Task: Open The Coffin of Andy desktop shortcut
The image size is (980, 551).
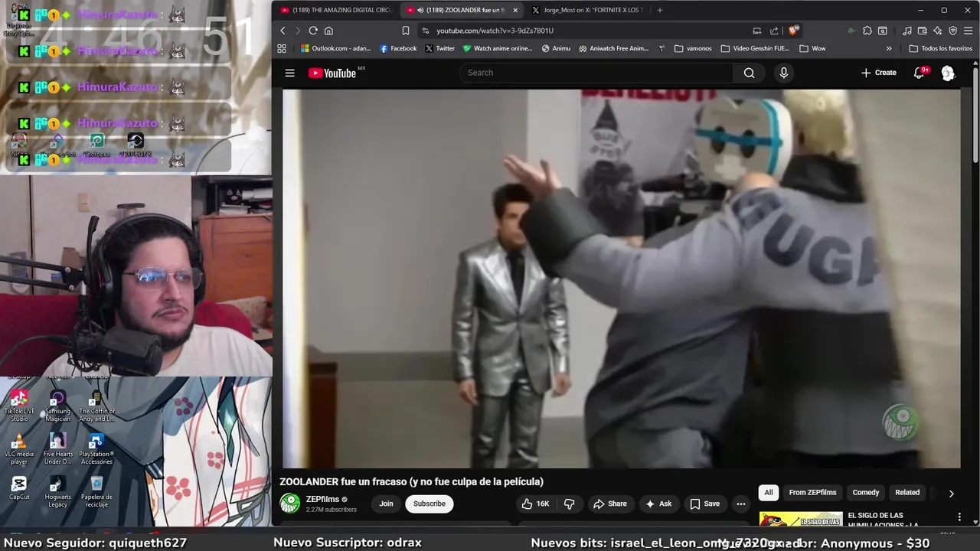Action: 96,406
